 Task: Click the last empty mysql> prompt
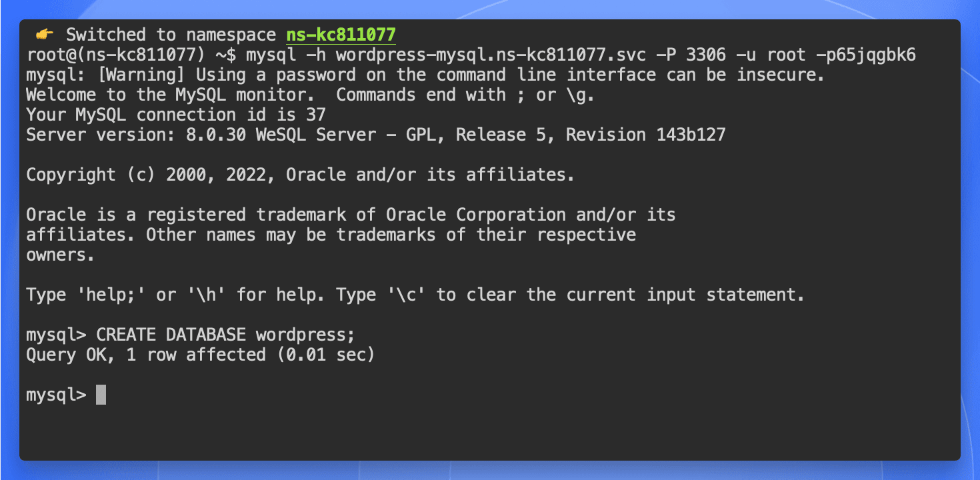click(56, 395)
